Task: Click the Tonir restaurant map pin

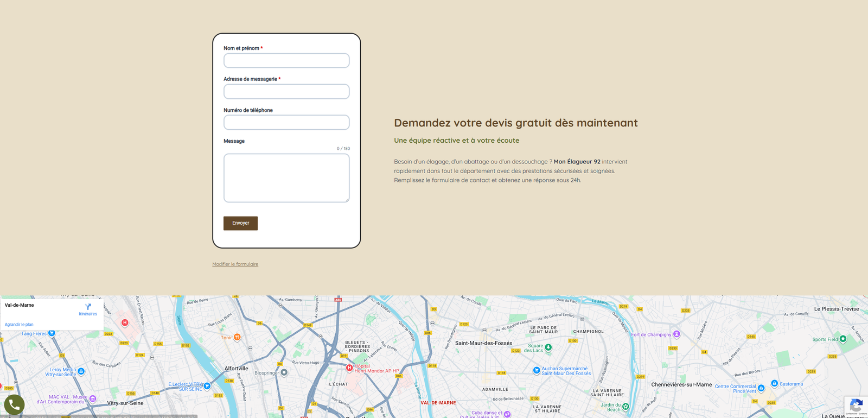Action: point(237,337)
